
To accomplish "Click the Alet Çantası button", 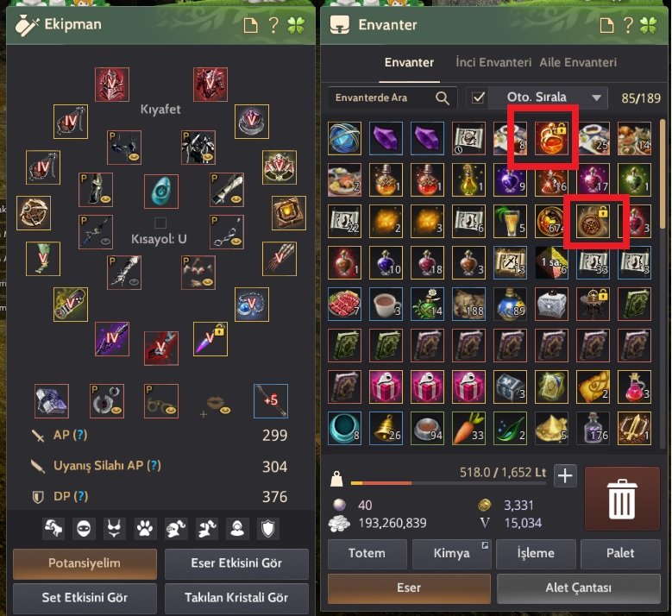I will (579, 588).
